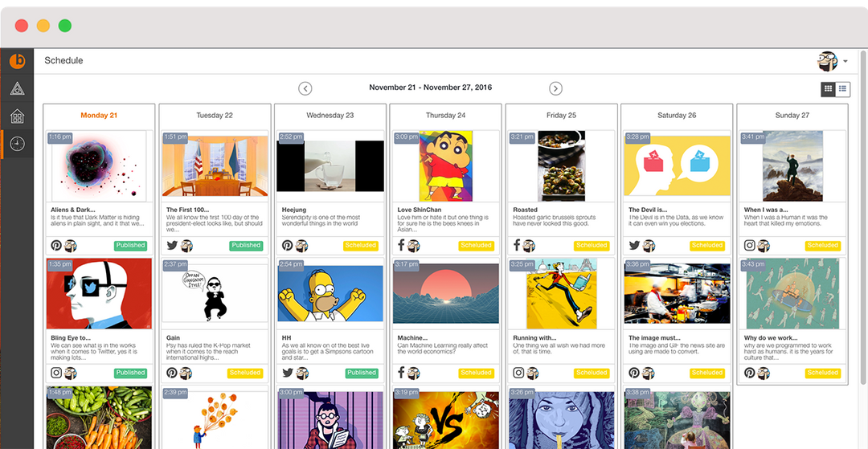Switch to list view

tap(843, 88)
